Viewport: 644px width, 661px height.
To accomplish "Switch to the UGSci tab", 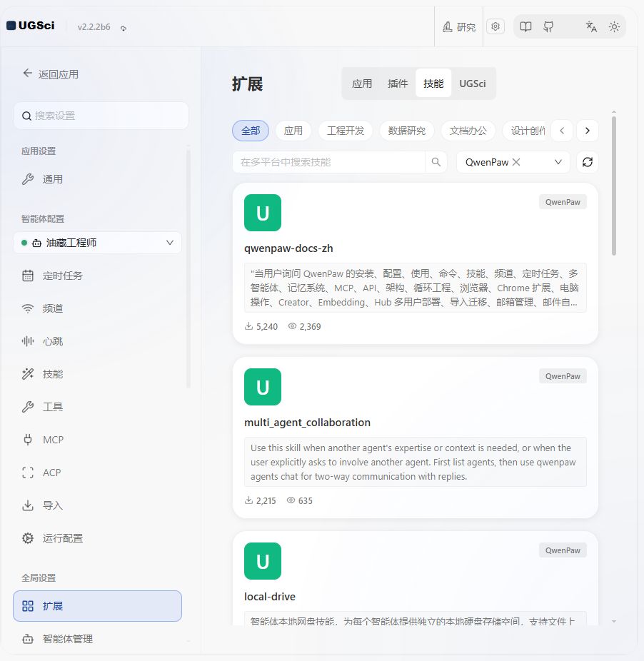I will point(473,84).
